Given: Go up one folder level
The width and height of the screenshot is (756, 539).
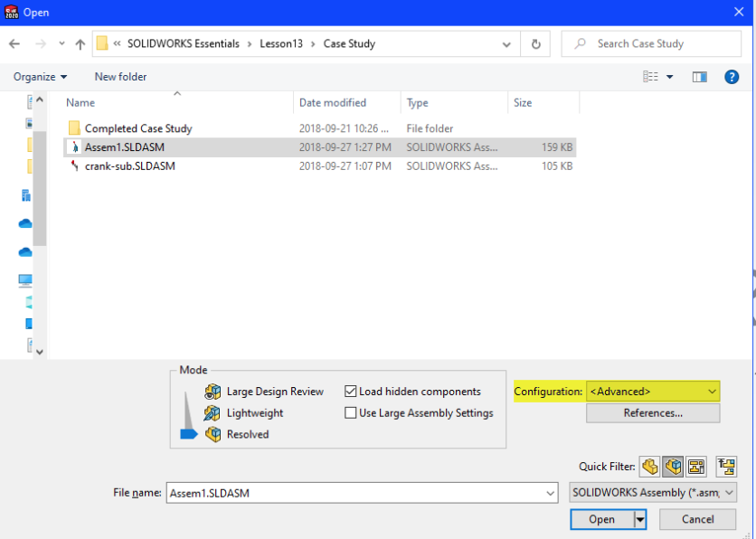Looking at the screenshot, I should (80, 44).
